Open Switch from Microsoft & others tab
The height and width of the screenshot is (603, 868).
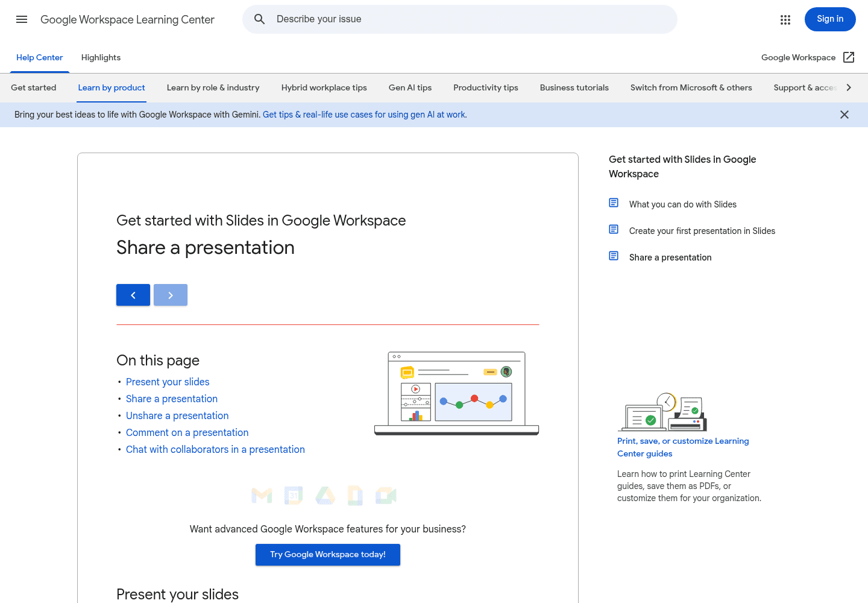(691, 87)
